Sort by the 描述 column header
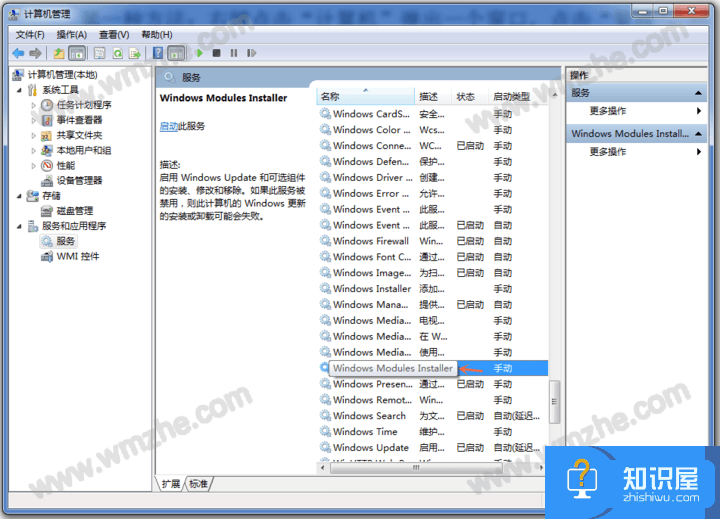Viewport: 720px width, 519px height. tap(433, 97)
